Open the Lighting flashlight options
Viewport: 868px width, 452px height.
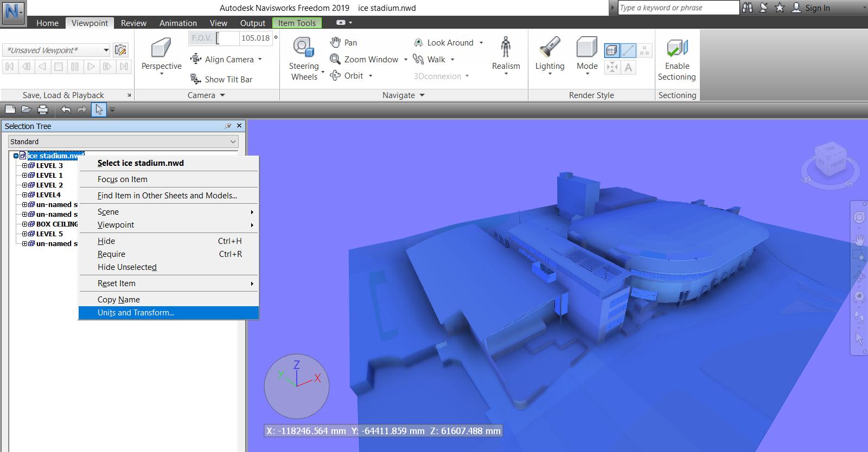550,56
